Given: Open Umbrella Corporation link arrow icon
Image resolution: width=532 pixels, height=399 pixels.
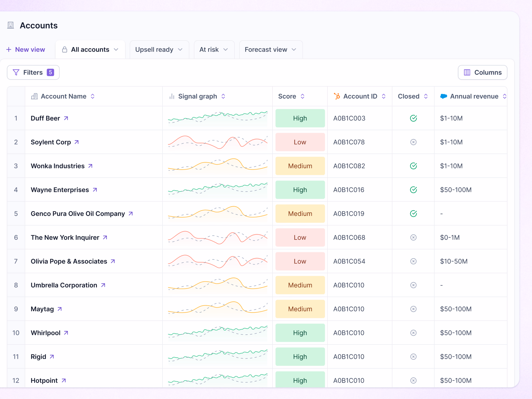Looking at the screenshot, I should click(103, 285).
